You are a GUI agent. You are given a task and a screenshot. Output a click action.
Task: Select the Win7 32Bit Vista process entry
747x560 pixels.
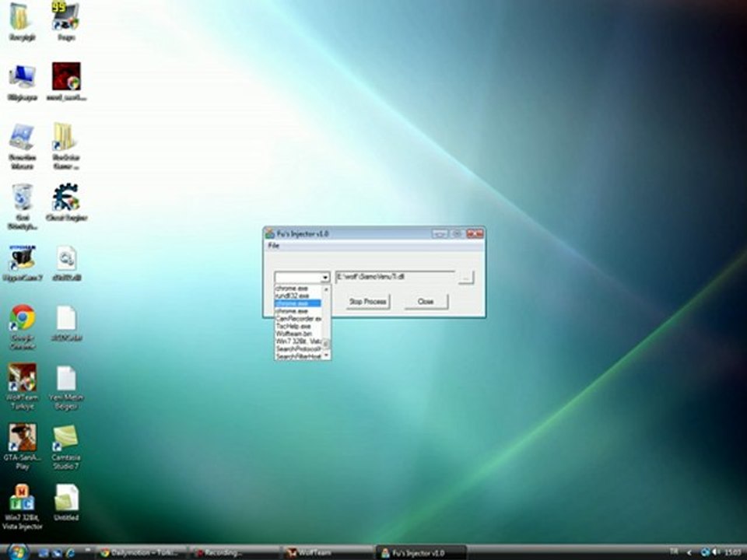click(298, 341)
